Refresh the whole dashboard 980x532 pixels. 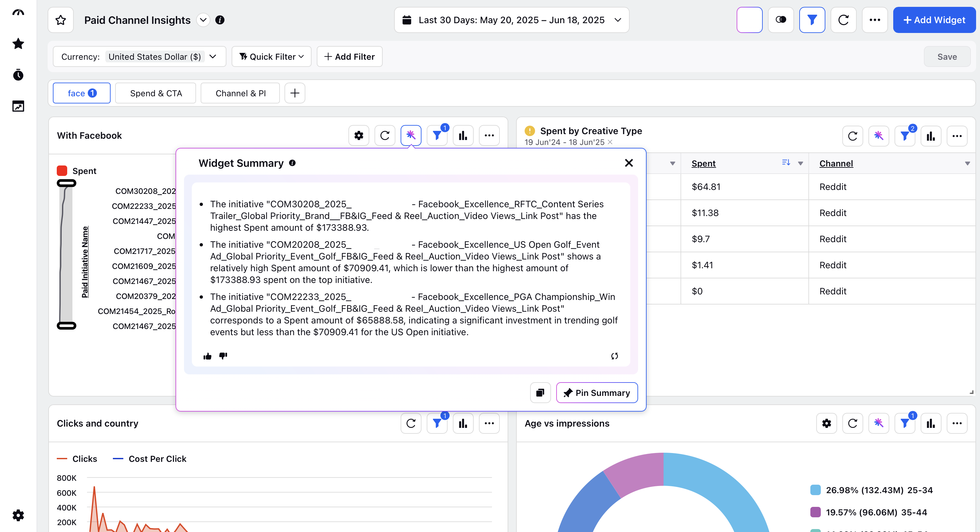click(x=843, y=20)
